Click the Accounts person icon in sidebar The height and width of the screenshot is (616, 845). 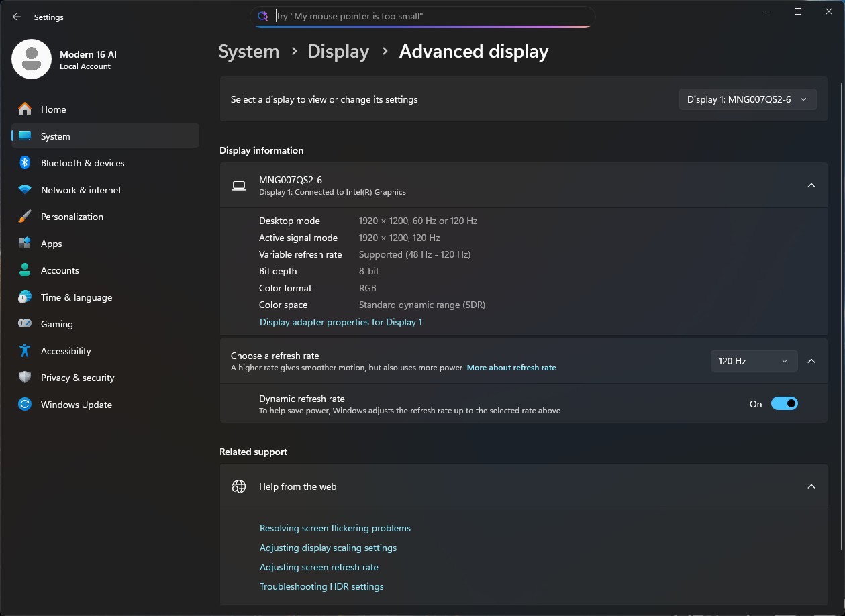coord(25,270)
